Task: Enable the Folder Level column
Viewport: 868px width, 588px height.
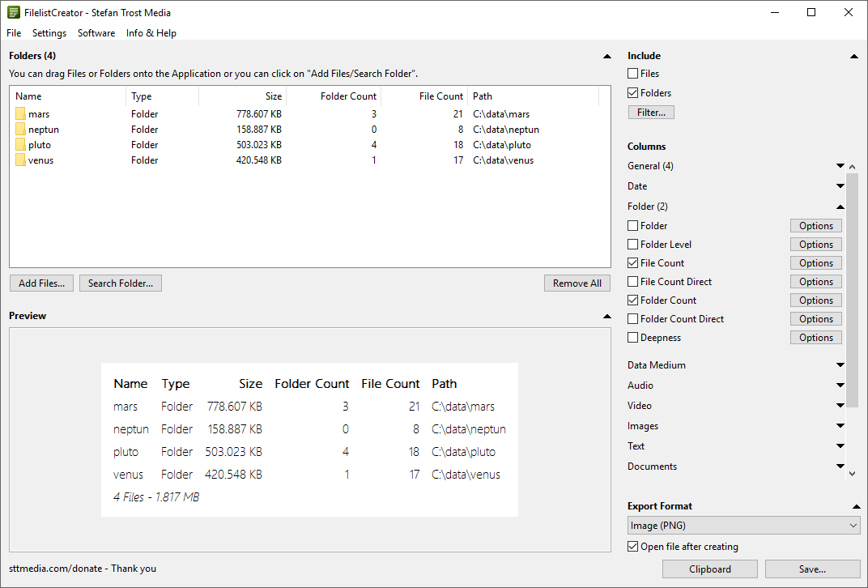Action: coord(632,244)
